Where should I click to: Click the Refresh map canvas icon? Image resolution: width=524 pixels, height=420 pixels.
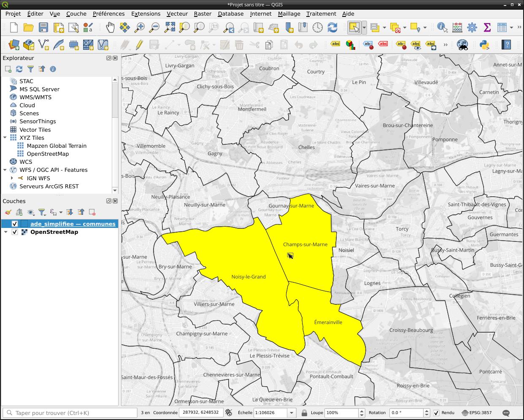332,28
